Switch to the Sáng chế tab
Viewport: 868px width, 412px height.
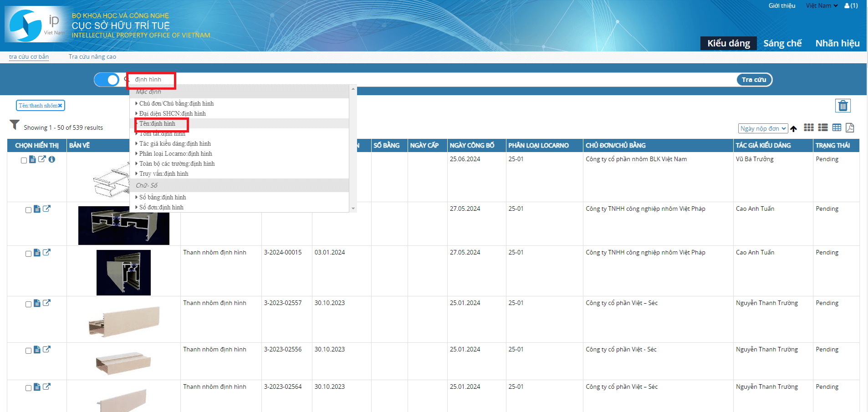click(782, 43)
